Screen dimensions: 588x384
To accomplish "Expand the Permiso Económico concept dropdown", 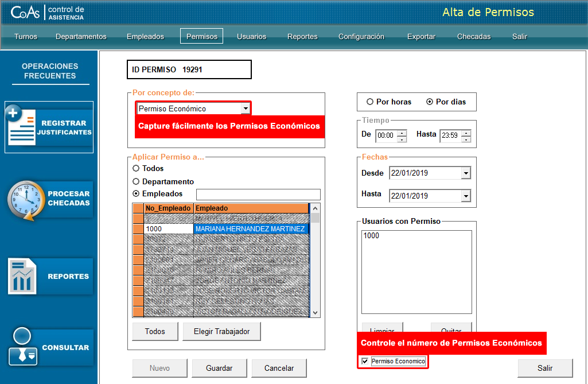I will click(x=245, y=108).
